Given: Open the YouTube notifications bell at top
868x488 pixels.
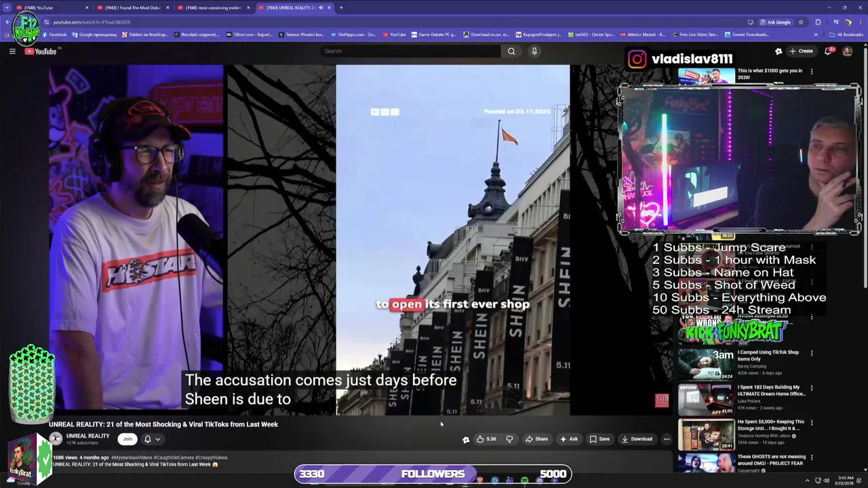Looking at the screenshot, I should click(x=829, y=52).
